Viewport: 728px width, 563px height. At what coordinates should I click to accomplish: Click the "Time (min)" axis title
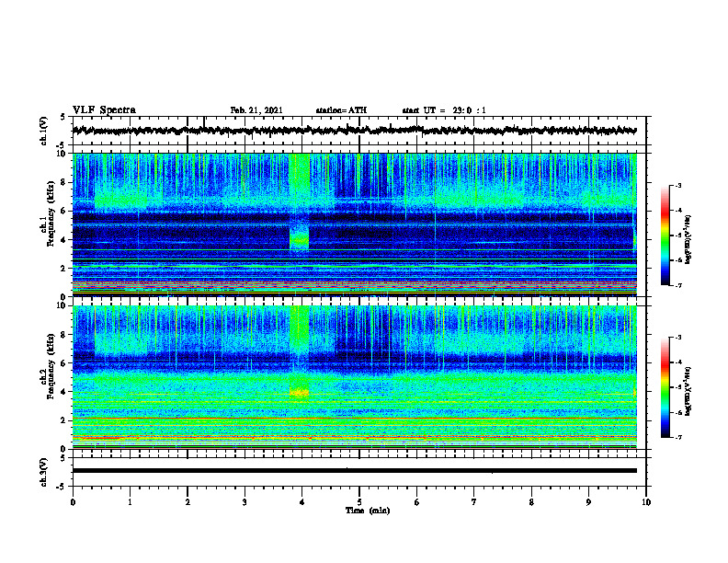tap(368, 511)
